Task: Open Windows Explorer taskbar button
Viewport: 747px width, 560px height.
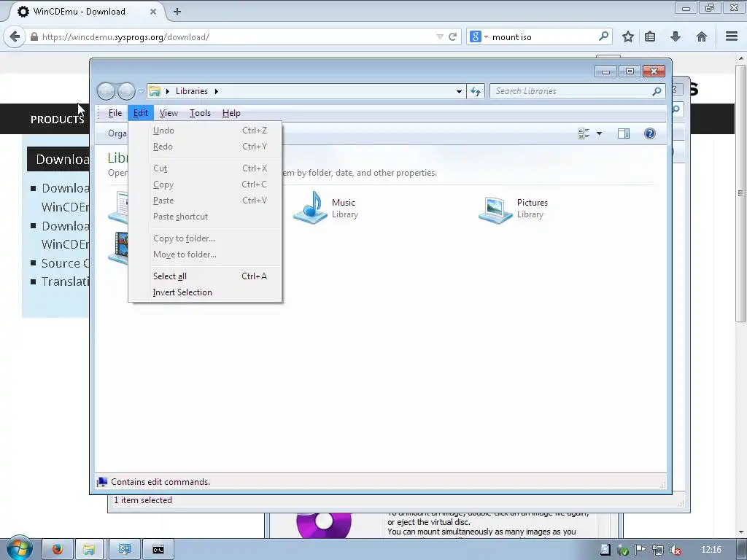Action: [x=89, y=550]
